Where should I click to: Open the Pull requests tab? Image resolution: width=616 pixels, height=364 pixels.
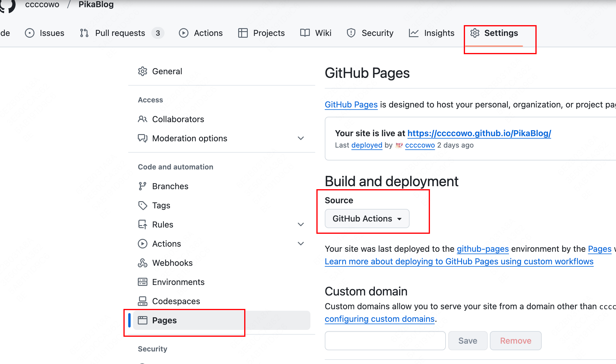point(122,33)
